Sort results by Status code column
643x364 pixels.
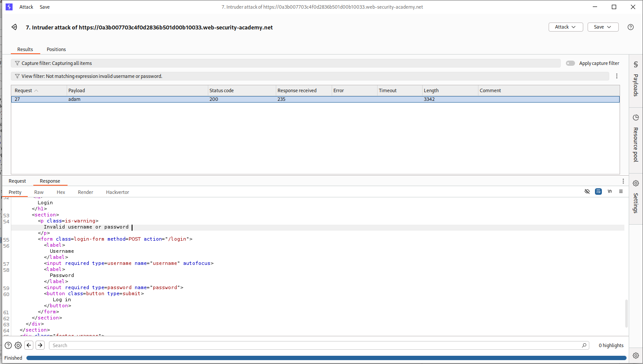point(222,90)
